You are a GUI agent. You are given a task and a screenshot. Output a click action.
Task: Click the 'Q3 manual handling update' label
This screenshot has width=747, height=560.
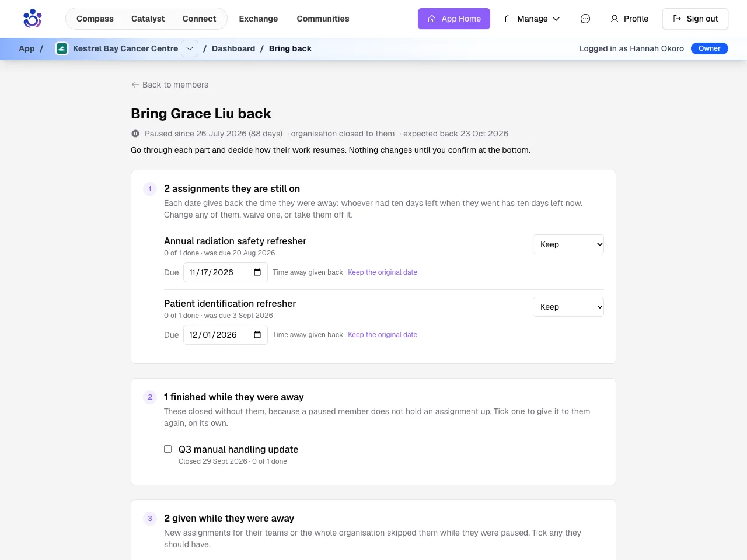point(238,449)
